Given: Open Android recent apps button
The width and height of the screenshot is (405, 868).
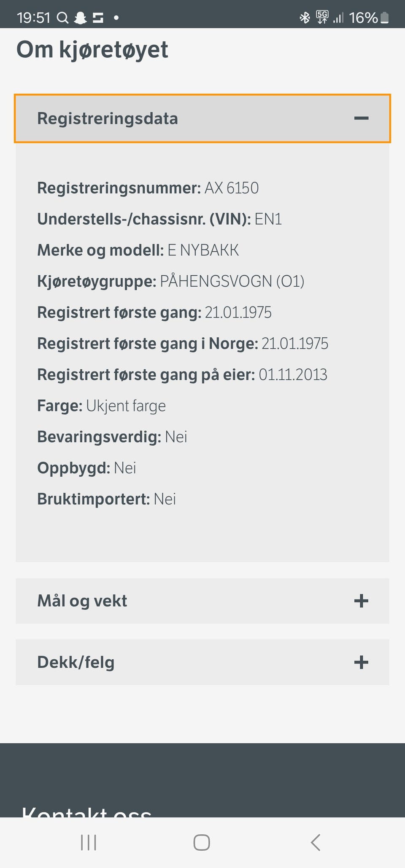Looking at the screenshot, I should tap(89, 843).
